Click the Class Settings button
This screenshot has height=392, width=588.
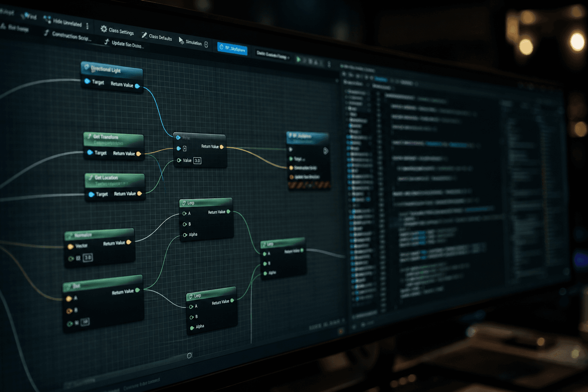point(117,30)
